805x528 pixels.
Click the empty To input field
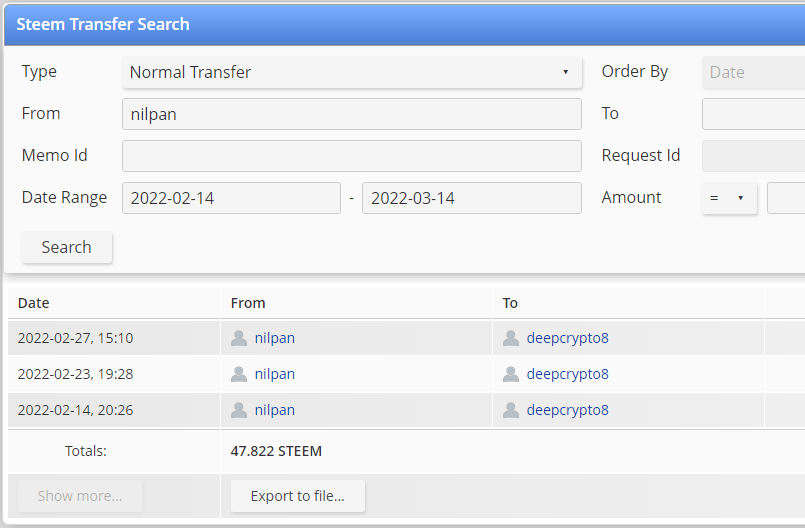click(x=753, y=114)
